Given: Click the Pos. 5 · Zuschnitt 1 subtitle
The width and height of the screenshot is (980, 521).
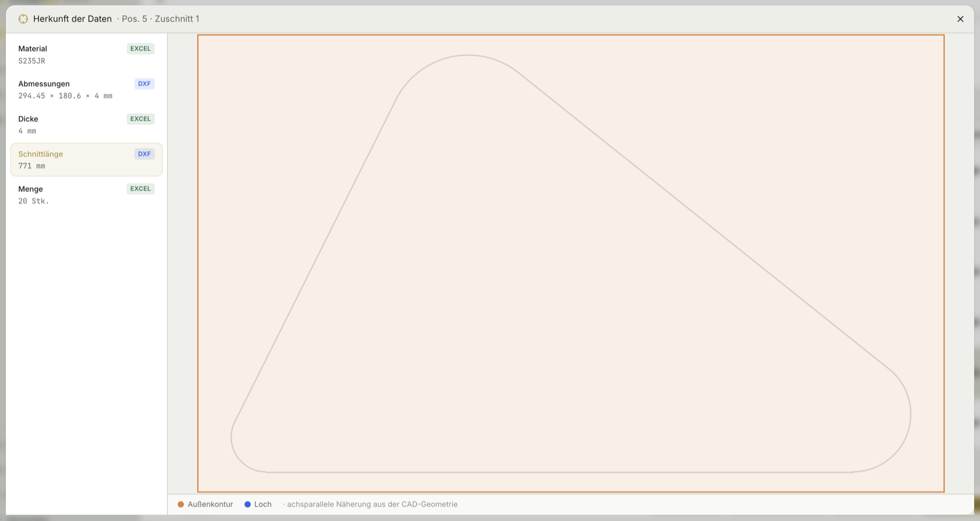Looking at the screenshot, I should pos(161,19).
